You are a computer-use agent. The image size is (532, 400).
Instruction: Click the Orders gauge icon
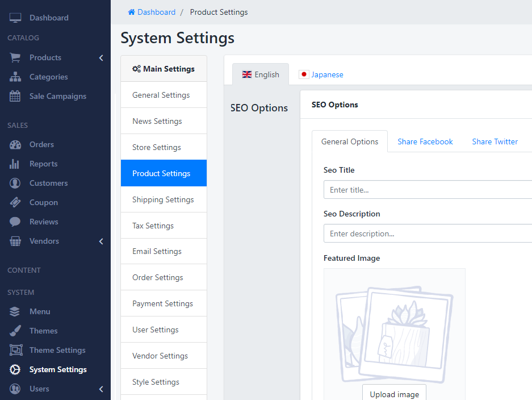coord(15,145)
